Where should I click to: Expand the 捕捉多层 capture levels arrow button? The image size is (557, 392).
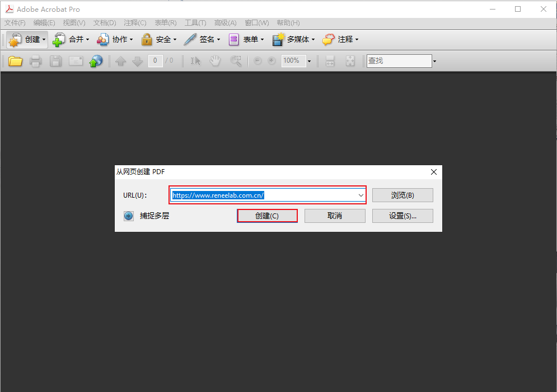[129, 216]
